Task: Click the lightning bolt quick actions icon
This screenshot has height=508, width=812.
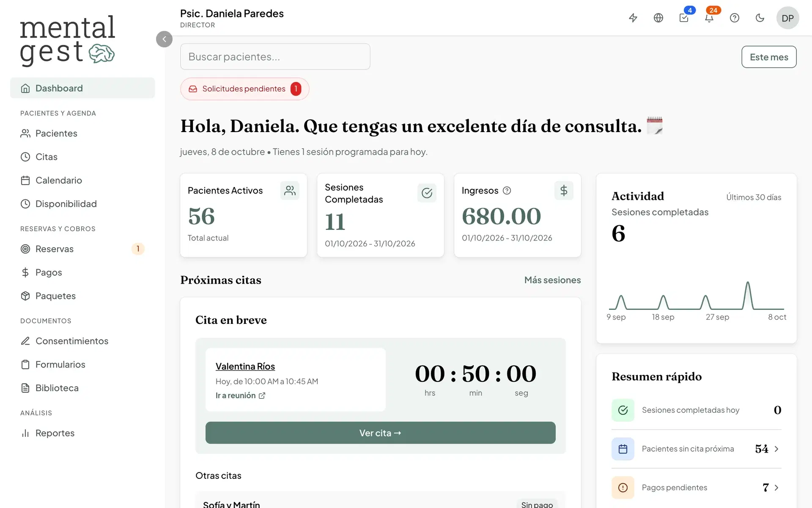Action: point(633,18)
